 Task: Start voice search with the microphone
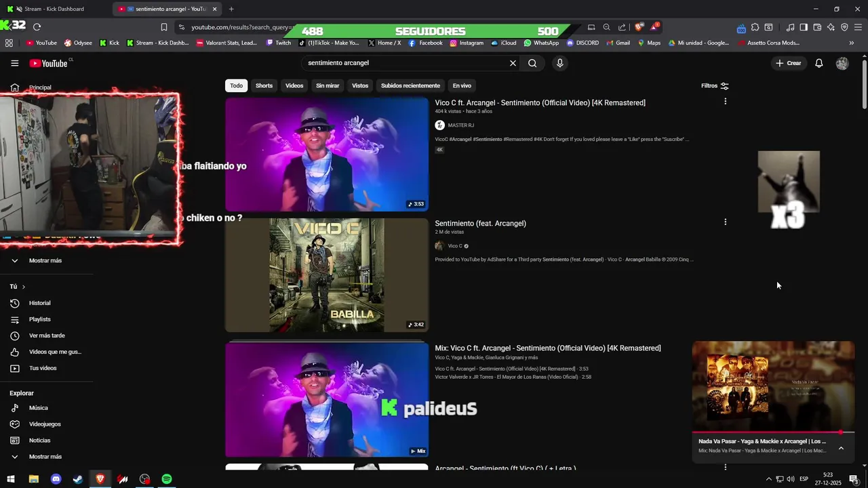pyautogui.click(x=559, y=63)
